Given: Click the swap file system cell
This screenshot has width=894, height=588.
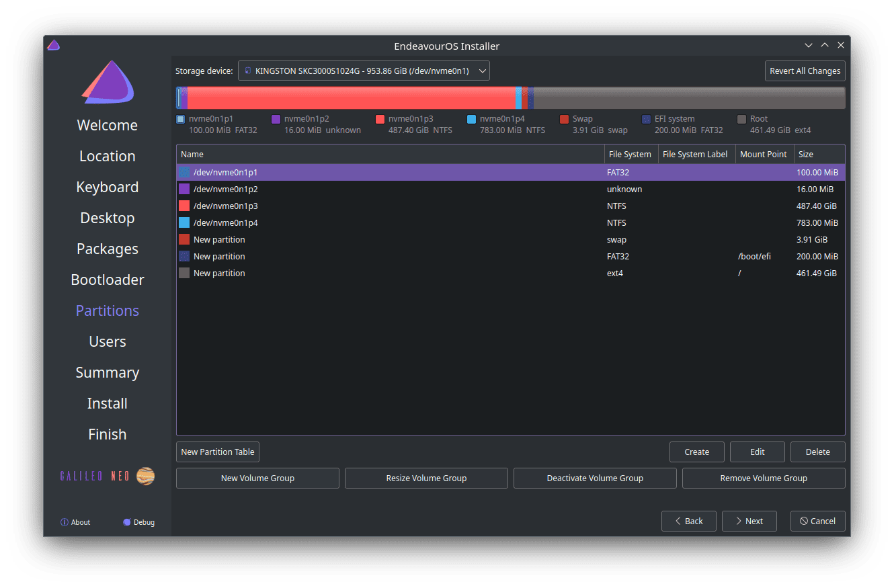Looking at the screenshot, I should [x=617, y=239].
